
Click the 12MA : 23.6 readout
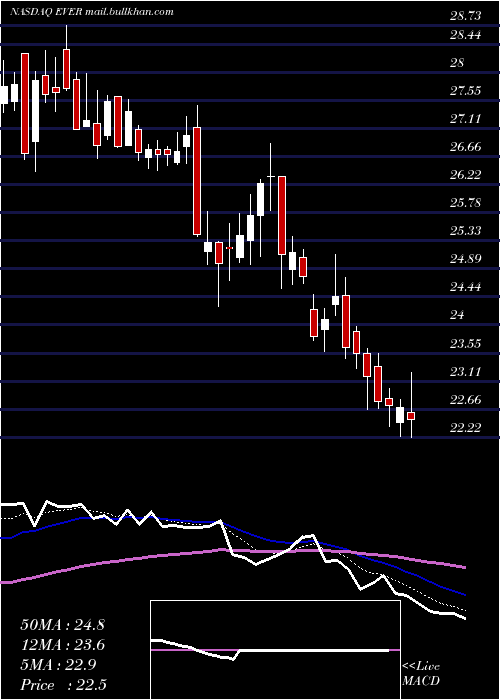click(x=62, y=645)
